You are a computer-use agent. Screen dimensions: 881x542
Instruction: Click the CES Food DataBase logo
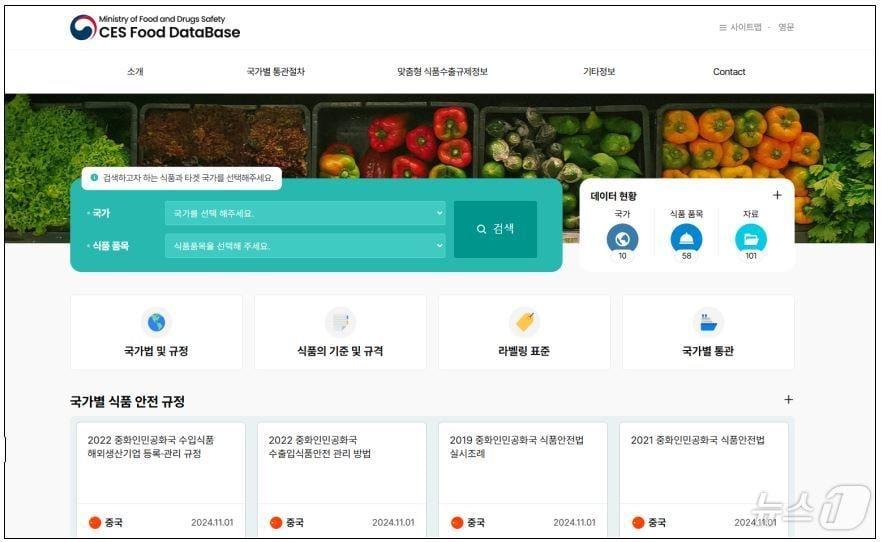click(x=155, y=27)
